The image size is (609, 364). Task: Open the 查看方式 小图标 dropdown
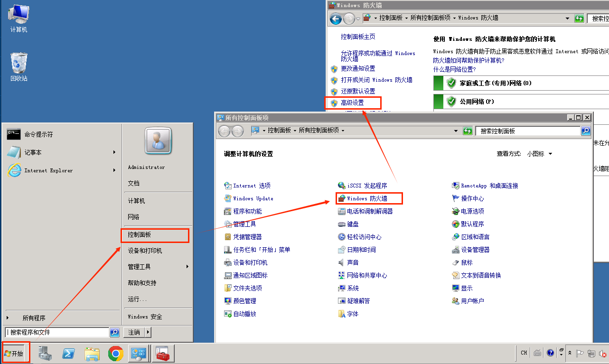pyautogui.click(x=539, y=154)
